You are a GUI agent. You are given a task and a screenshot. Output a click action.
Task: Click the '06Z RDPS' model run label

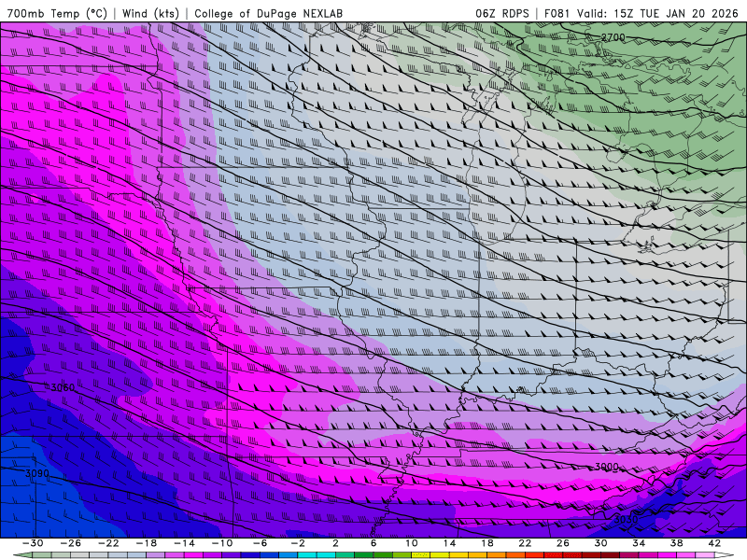[502, 13]
